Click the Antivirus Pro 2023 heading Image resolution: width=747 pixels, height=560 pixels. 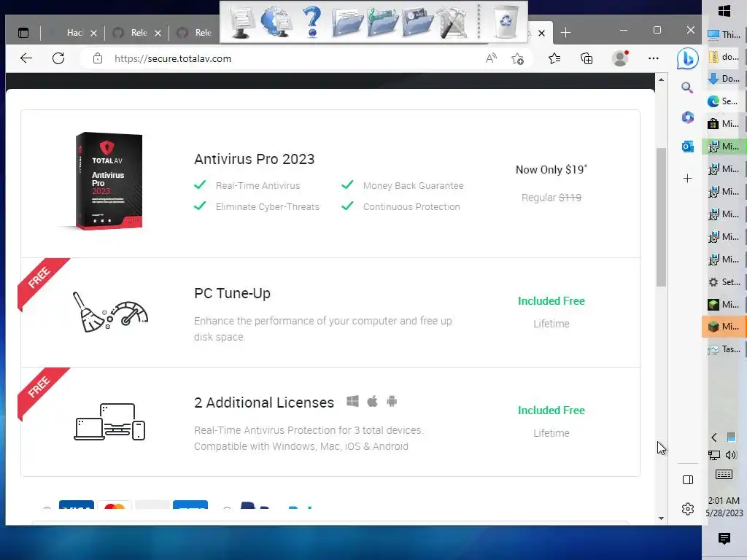tap(255, 159)
